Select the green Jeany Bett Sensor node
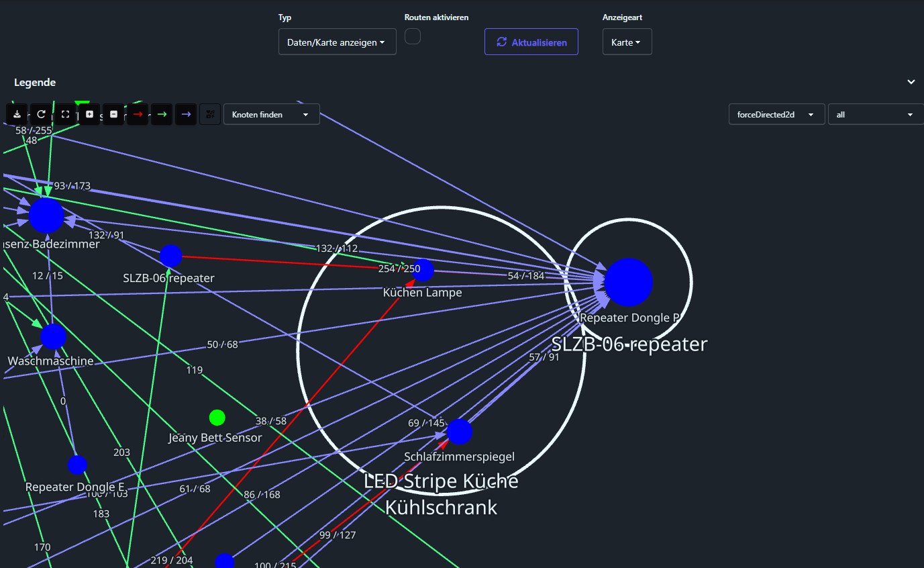Screen dimensions: 924x568 click(x=217, y=418)
